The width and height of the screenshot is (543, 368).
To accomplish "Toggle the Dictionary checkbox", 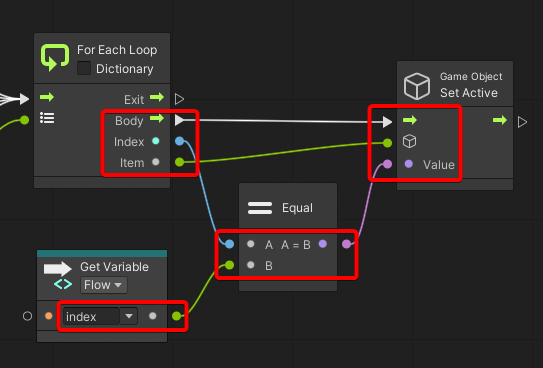I will 84,68.
